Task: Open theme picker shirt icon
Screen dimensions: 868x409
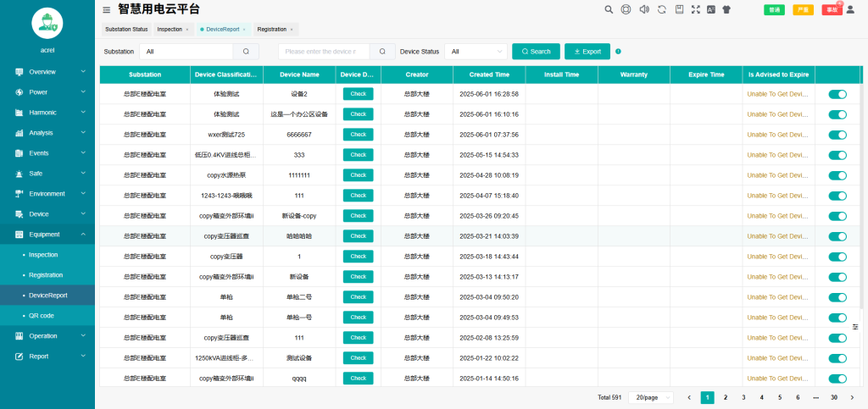Action: click(726, 9)
